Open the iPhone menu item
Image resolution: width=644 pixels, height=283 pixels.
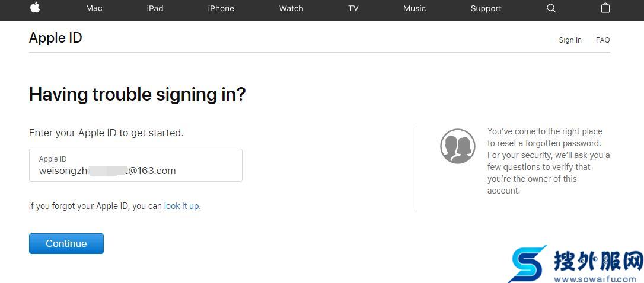tap(221, 8)
